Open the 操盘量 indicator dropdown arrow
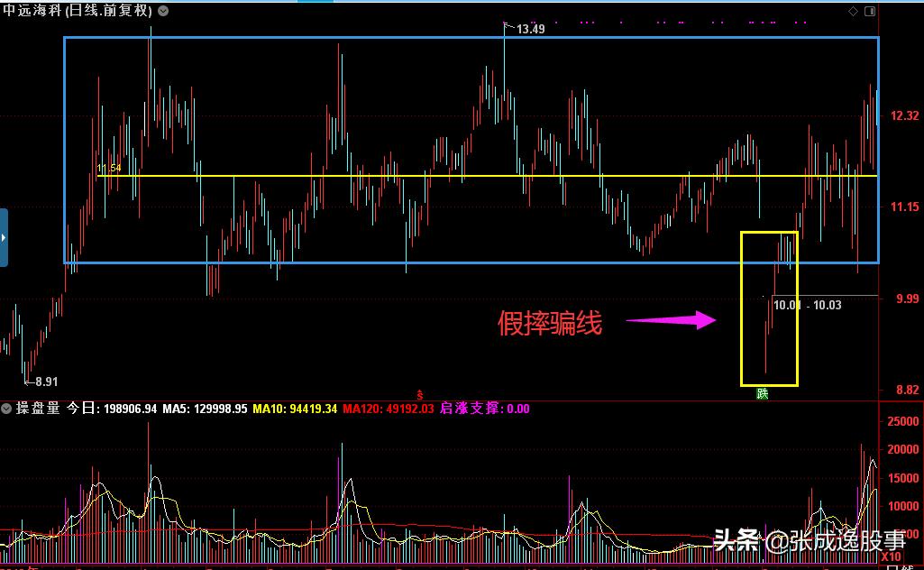The height and width of the screenshot is (570, 924). (x=7, y=409)
